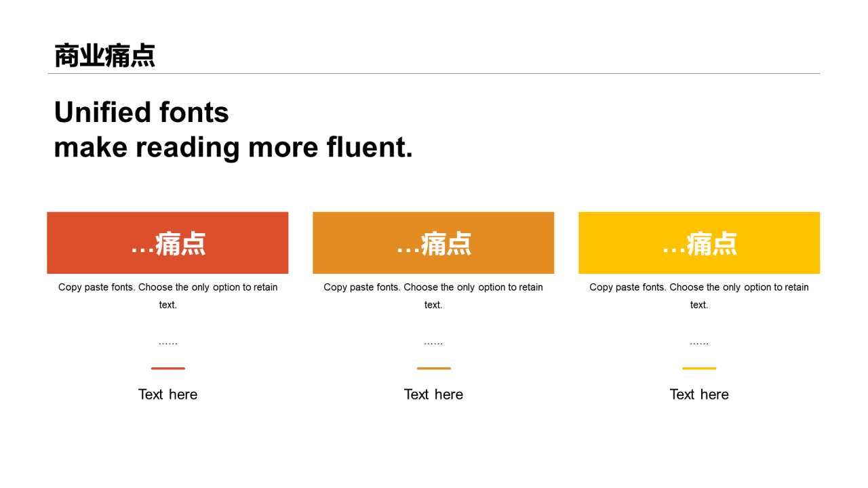Image resolution: width=868 pixels, height=488 pixels.
Task: Click "Text here" in the right column
Action: coord(699,394)
